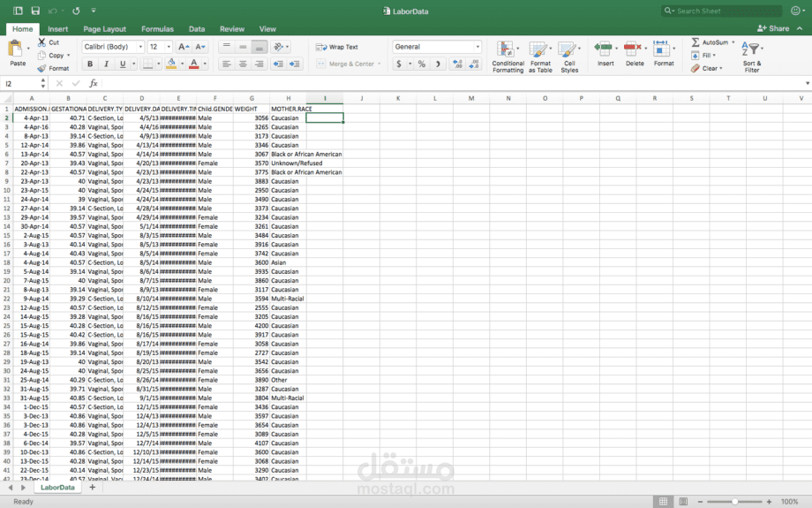
Task: Select column H header
Action: pyautogui.click(x=288, y=98)
